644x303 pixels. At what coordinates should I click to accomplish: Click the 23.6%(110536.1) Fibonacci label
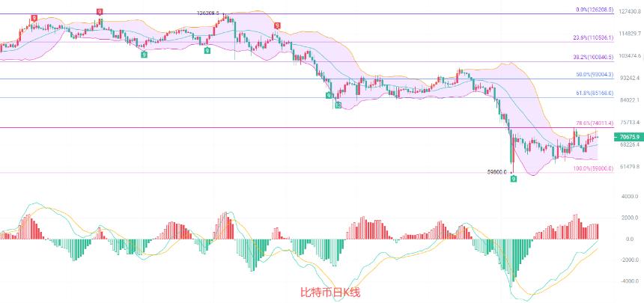click(593, 37)
